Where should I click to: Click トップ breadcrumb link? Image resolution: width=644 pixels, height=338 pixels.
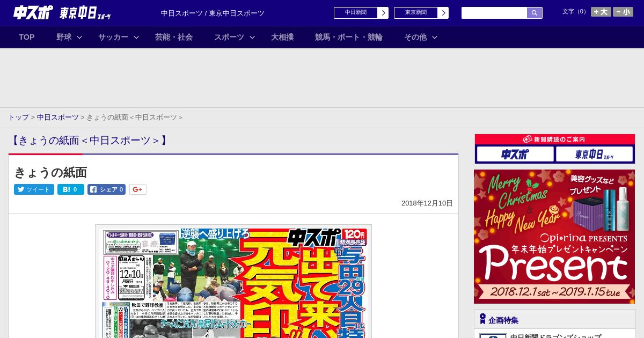18,117
